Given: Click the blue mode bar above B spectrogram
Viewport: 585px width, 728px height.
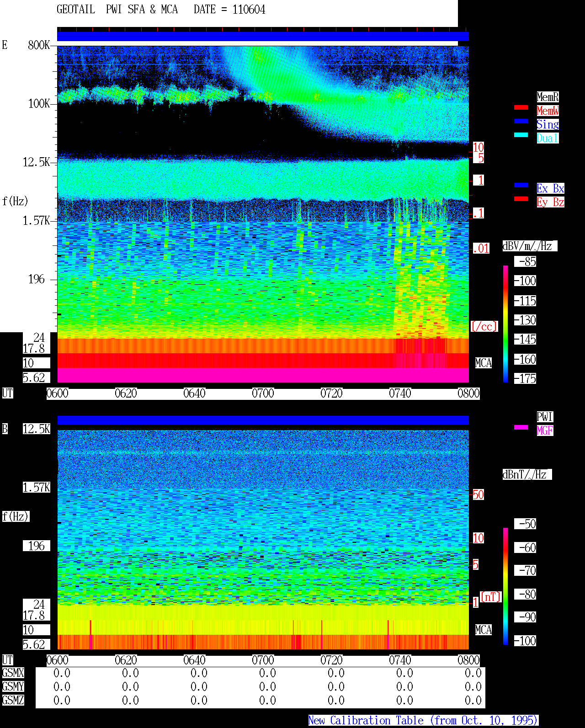Looking at the screenshot, I should 263,420.
